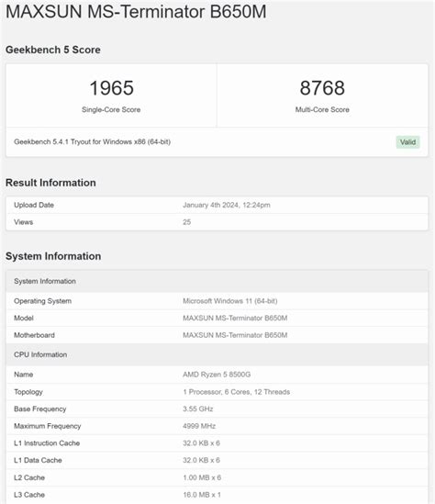Select the 3.55 GHz value

(198, 409)
